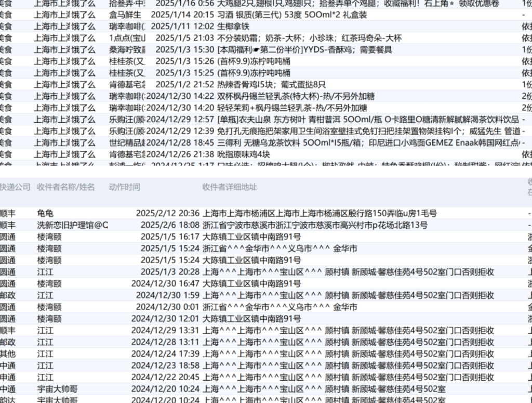Select the YYDS-香酥鸡 order description
The width and height of the screenshot is (532, 403).
304,50
